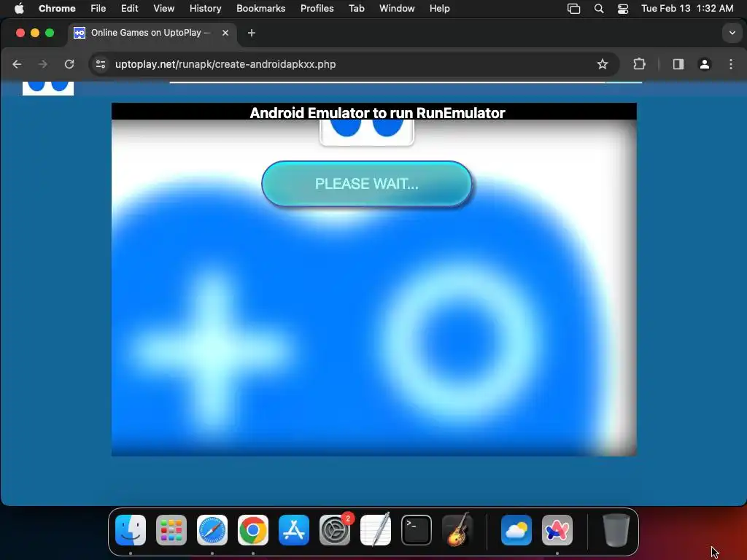
Task: Open the Window menu
Action: tap(397, 9)
